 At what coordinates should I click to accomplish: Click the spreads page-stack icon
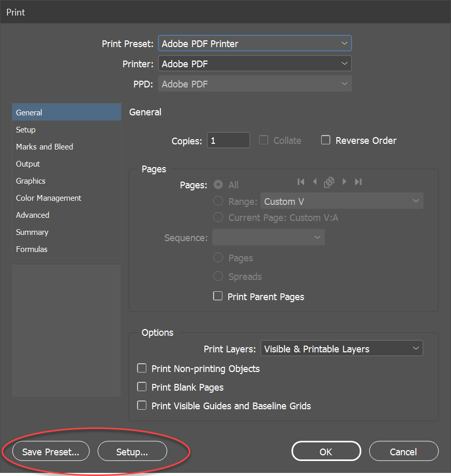[329, 182]
